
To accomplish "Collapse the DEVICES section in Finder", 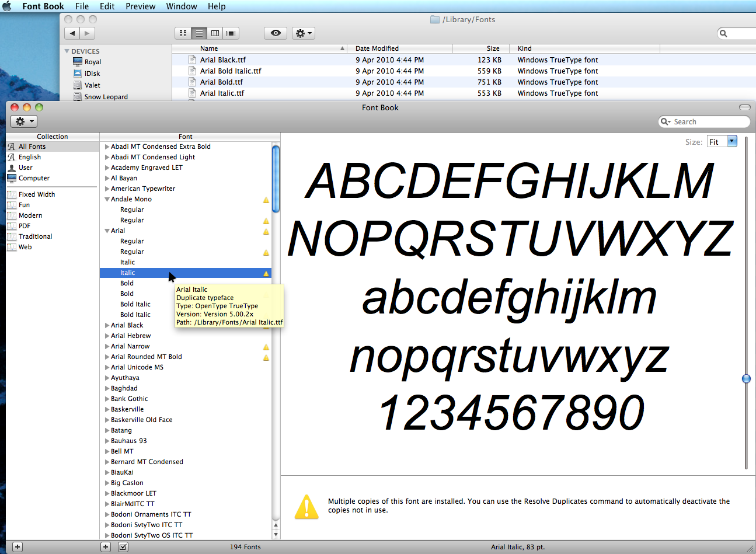I will (x=67, y=51).
